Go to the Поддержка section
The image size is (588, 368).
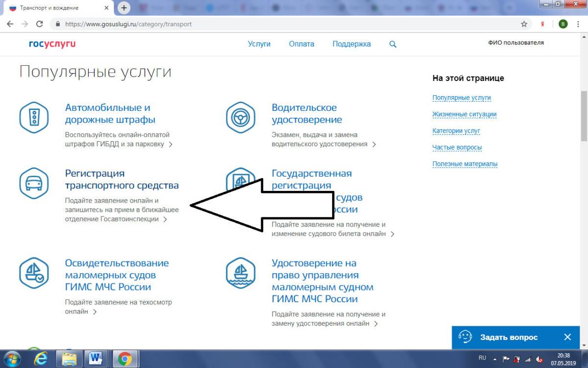point(351,44)
